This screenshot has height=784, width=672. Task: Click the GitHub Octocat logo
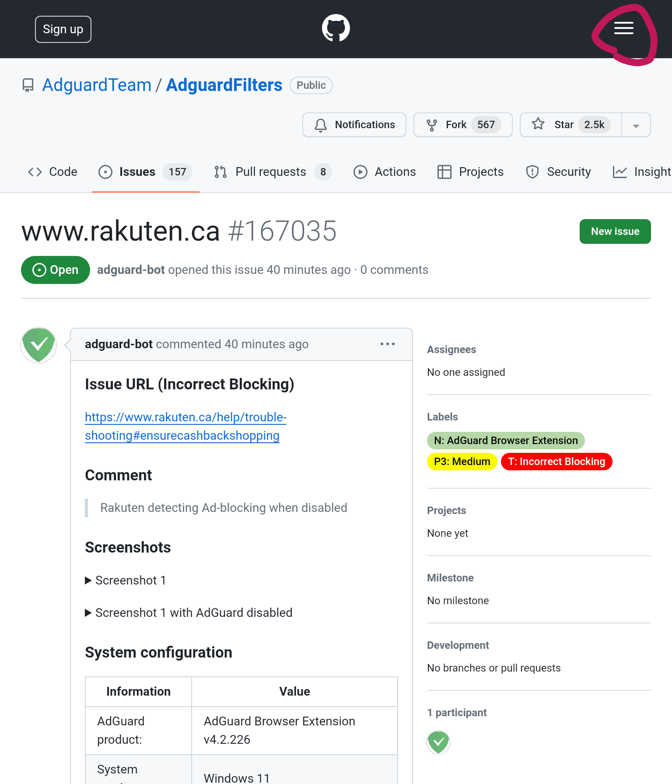(x=336, y=28)
